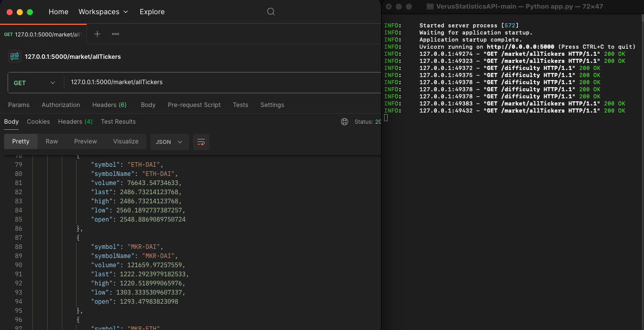Open the request Settings tab

coord(272,105)
